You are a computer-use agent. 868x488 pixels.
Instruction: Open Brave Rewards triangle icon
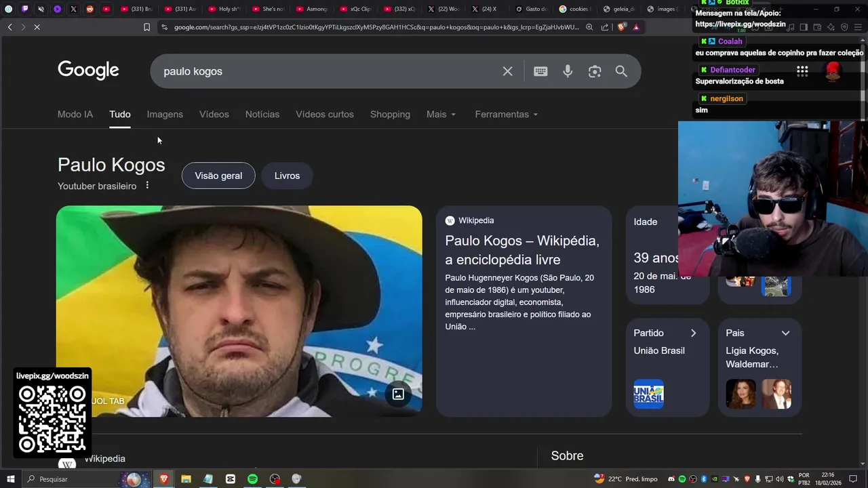tap(636, 27)
